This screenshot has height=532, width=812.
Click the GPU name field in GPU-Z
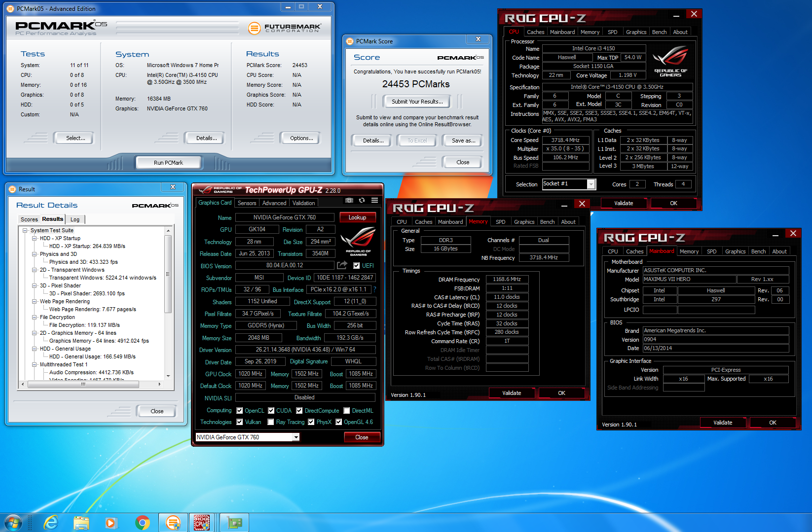coord(285,217)
